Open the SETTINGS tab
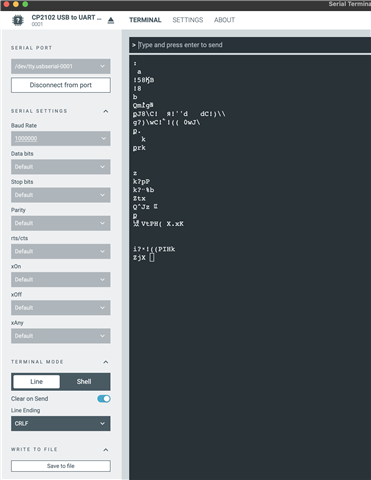371x480 pixels. click(x=188, y=20)
